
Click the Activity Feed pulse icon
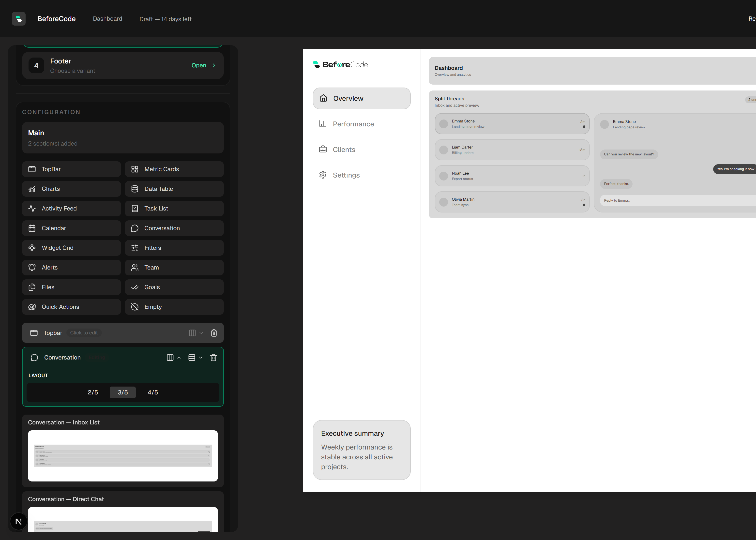click(x=32, y=209)
